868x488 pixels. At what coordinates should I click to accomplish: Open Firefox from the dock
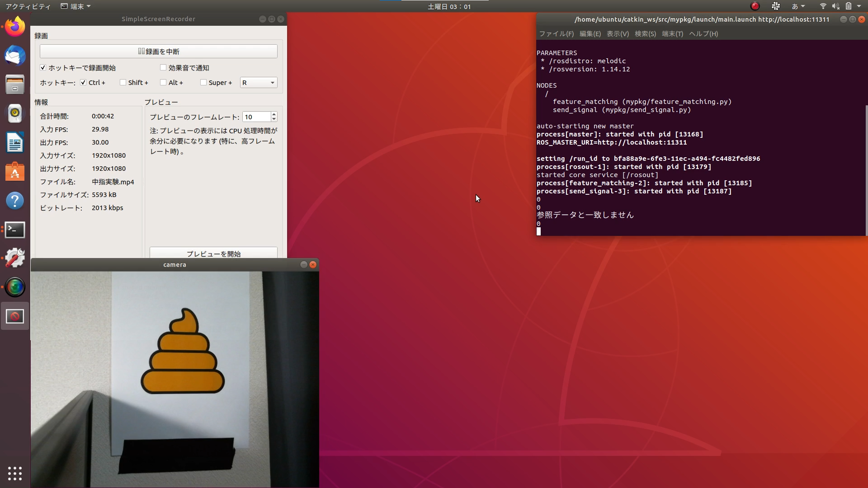(15, 27)
